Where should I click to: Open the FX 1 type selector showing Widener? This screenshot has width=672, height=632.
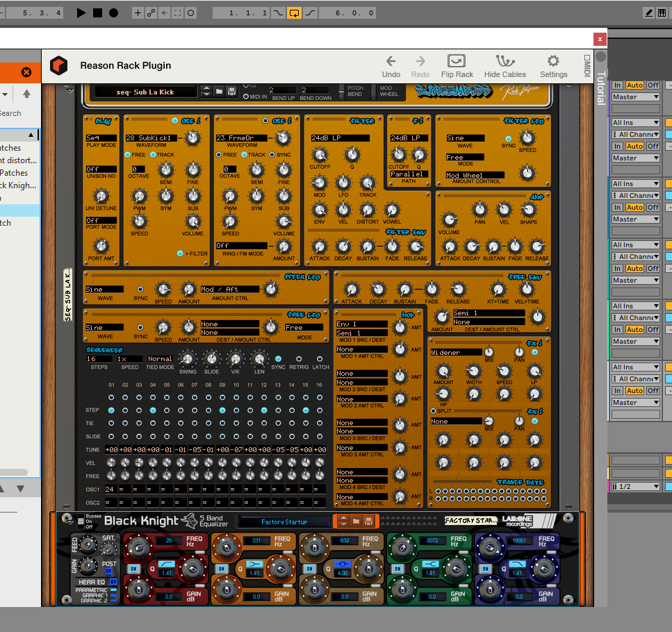[456, 352]
